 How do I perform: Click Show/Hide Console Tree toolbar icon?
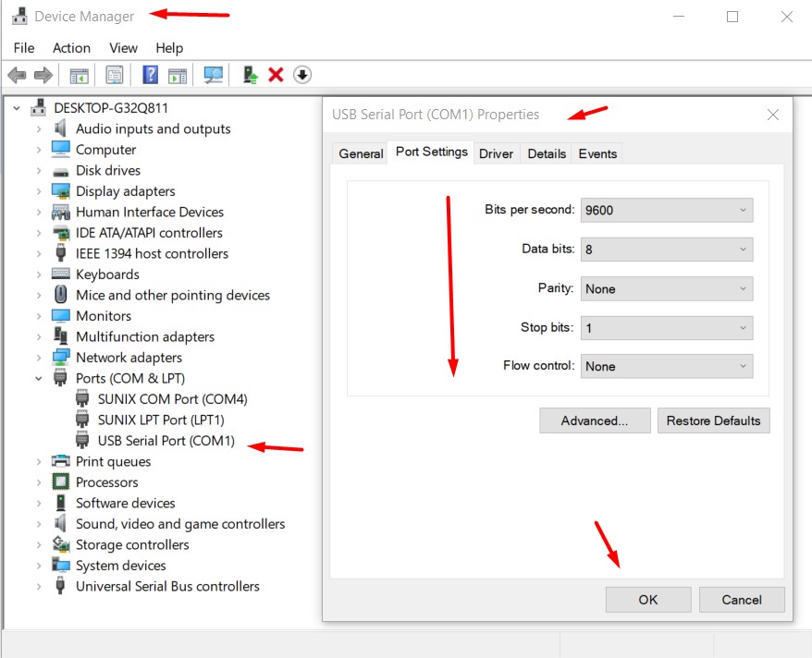tap(80, 76)
